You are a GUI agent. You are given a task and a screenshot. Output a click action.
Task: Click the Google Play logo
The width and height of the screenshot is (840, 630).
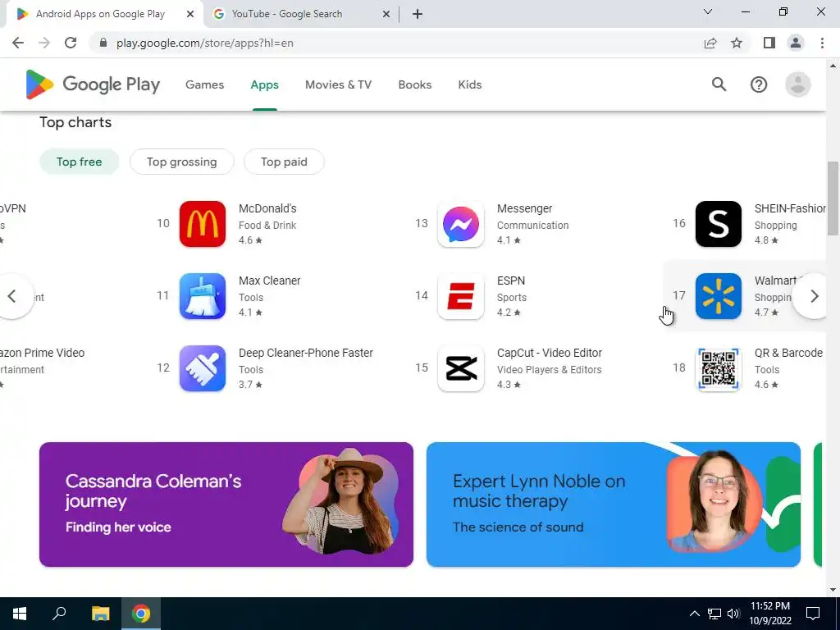93,84
